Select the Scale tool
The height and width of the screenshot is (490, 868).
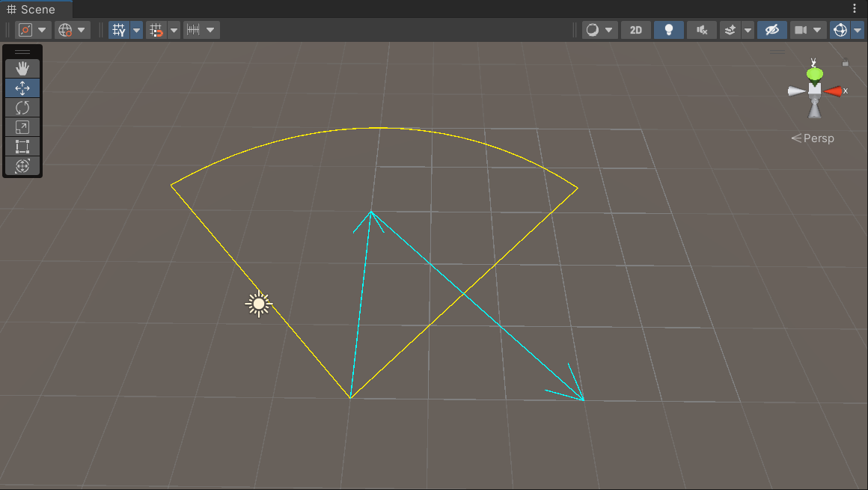point(22,126)
